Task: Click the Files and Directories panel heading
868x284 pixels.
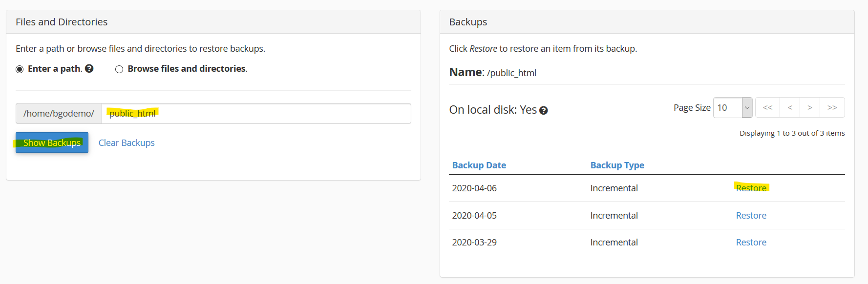Action: click(62, 22)
